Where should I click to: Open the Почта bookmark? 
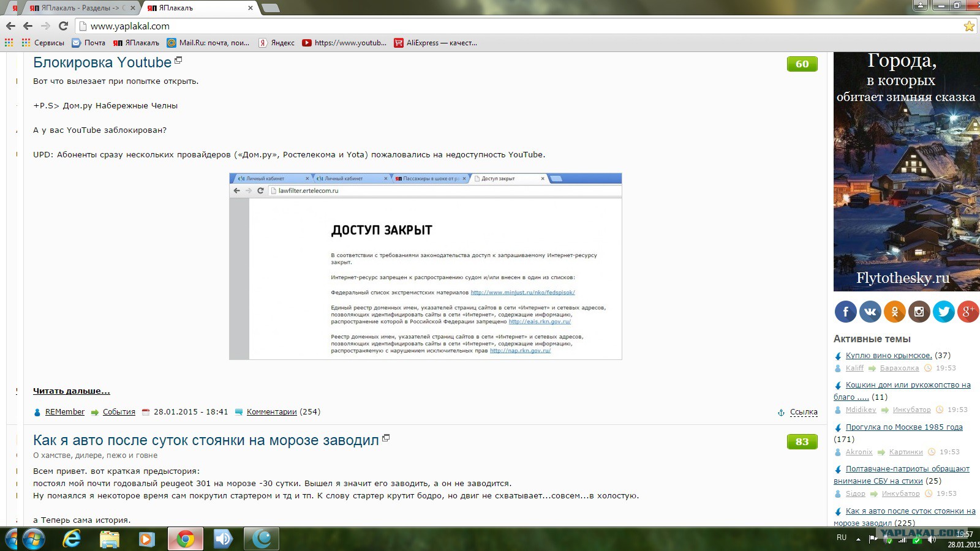click(89, 43)
